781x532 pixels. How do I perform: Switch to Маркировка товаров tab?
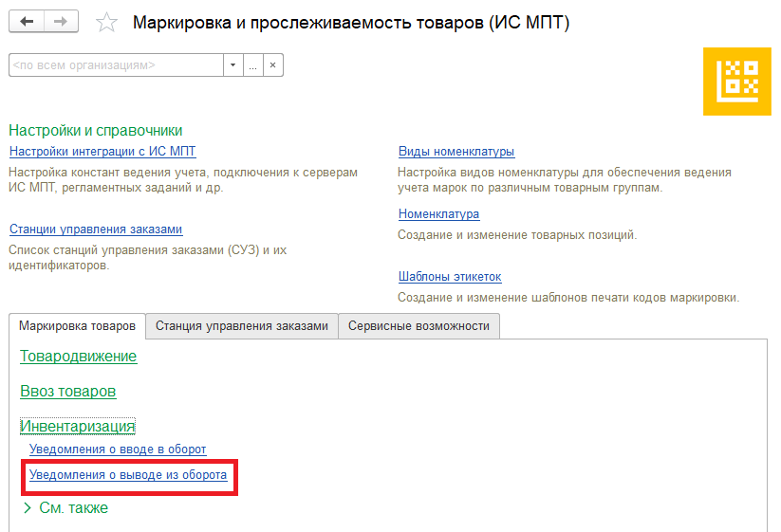[77, 326]
